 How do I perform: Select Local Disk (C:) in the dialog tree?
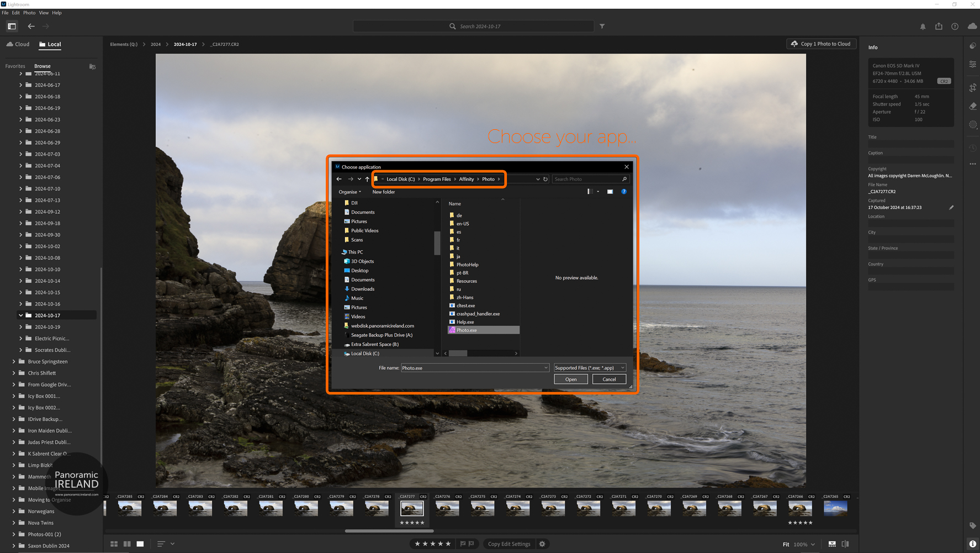coord(365,354)
